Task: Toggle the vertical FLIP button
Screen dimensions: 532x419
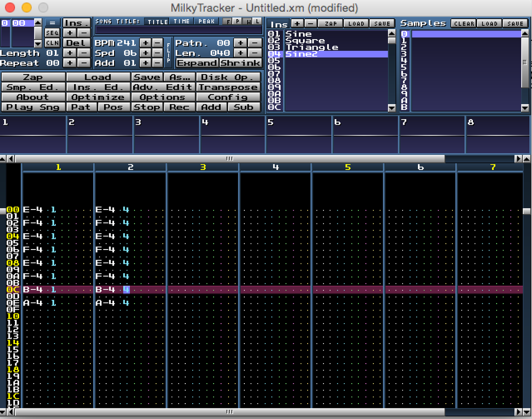Action: (x=168, y=53)
